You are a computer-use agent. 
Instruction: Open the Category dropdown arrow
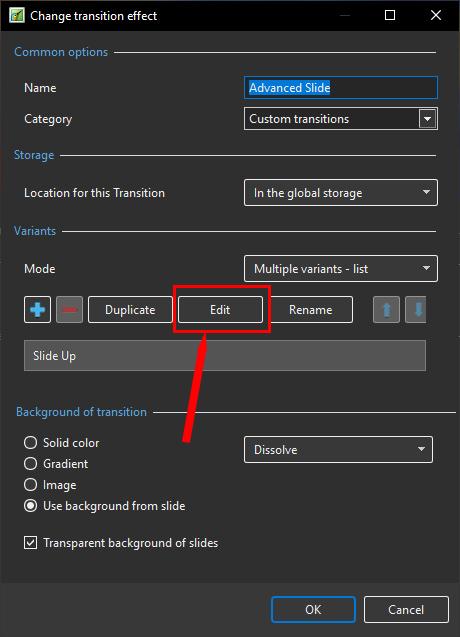427,119
